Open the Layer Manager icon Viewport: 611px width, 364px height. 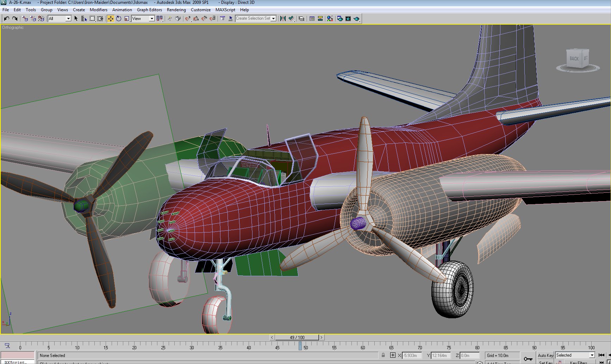coord(301,19)
